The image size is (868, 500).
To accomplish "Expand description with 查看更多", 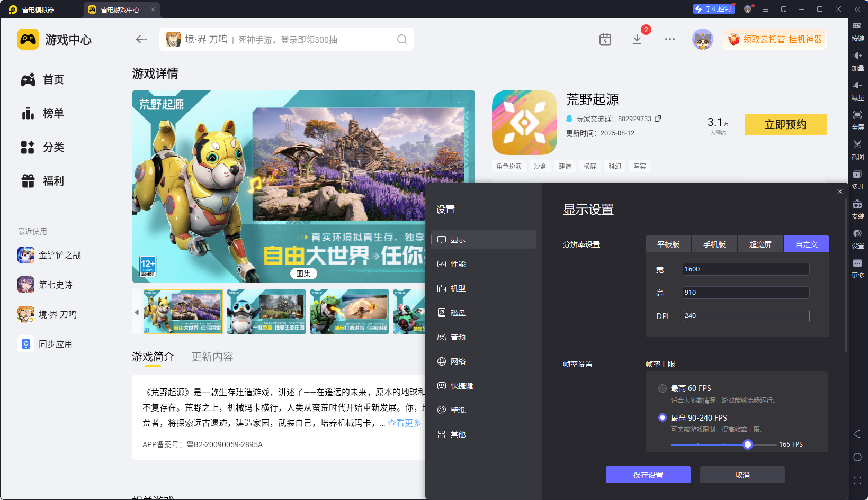I will (405, 423).
